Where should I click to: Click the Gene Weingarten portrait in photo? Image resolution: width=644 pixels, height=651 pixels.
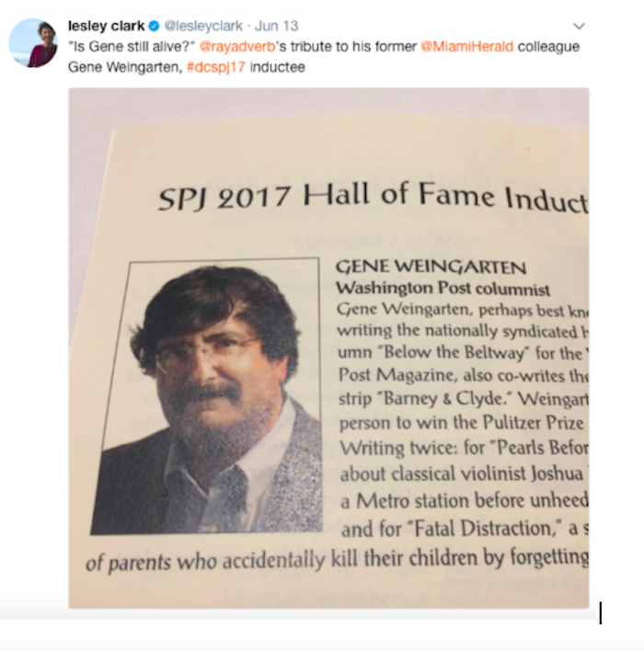[206, 396]
